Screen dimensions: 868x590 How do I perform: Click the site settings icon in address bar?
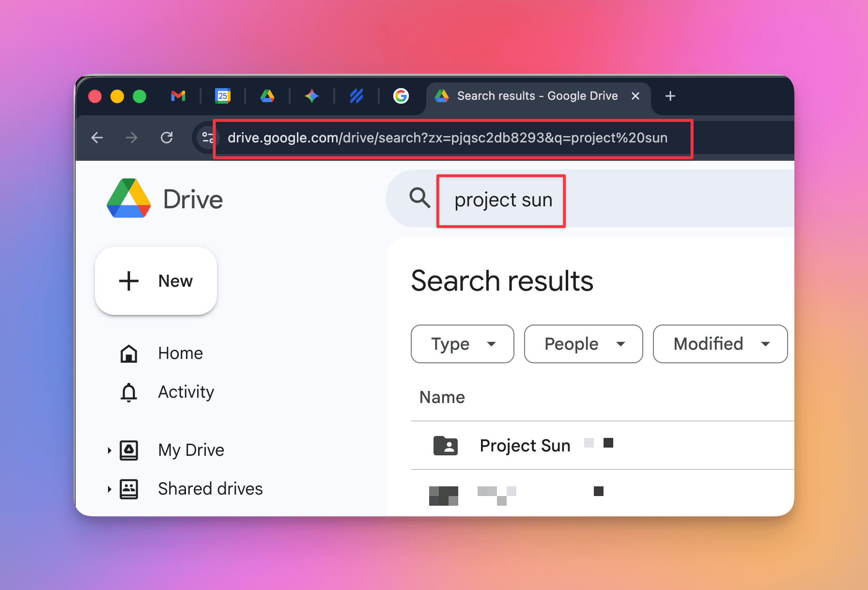[208, 138]
